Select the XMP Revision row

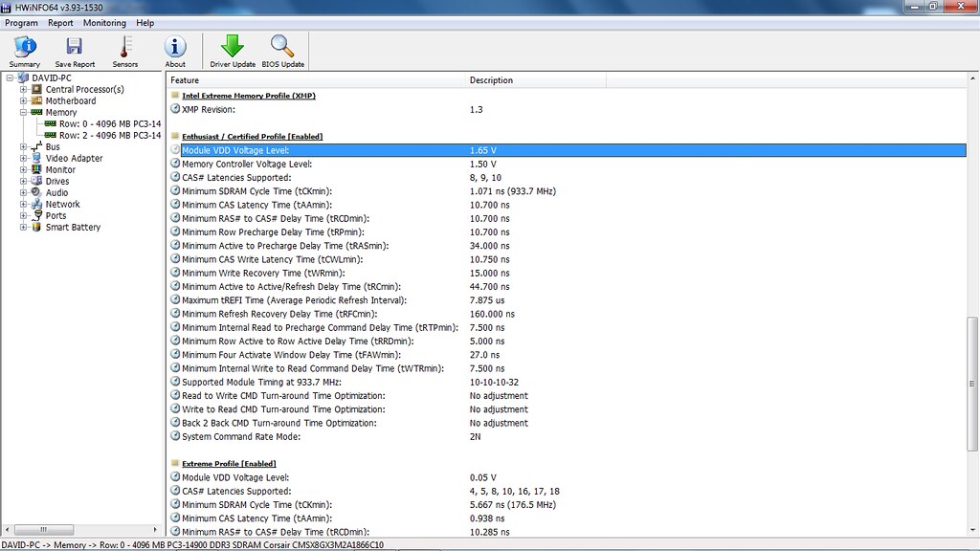[568, 109]
